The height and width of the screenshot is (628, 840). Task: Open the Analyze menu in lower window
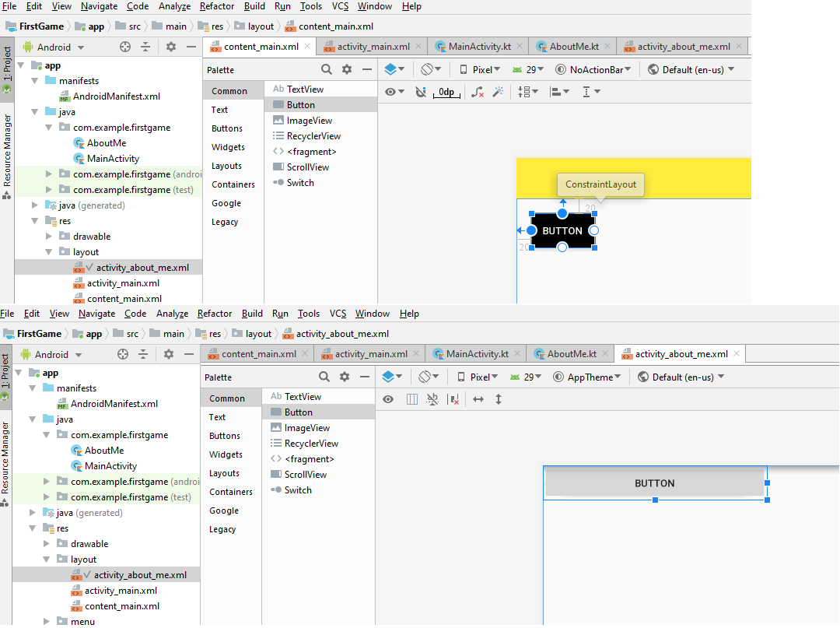(172, 314)
